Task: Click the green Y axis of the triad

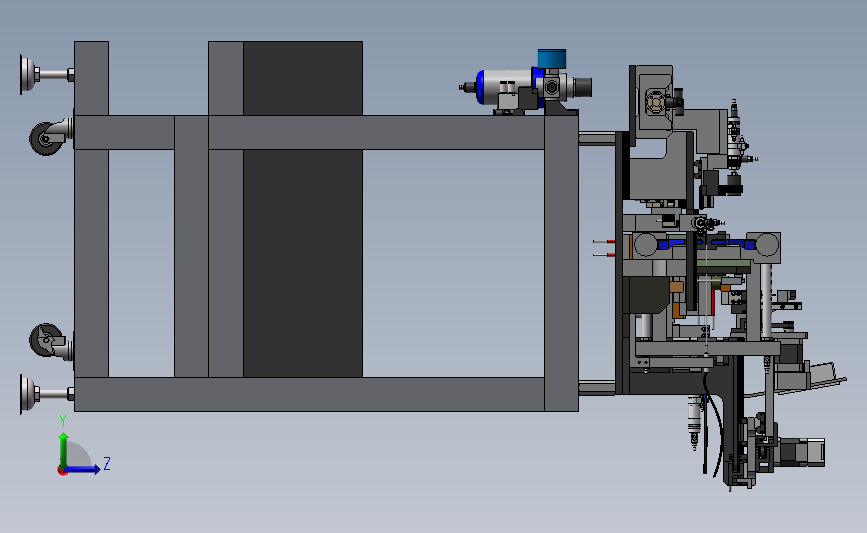Action: tap(64, 450)
